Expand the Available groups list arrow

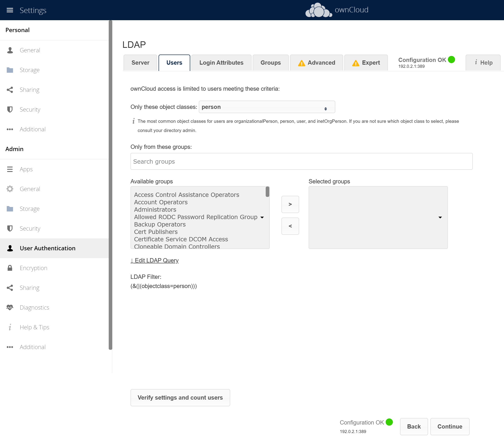tap(262, 217)
